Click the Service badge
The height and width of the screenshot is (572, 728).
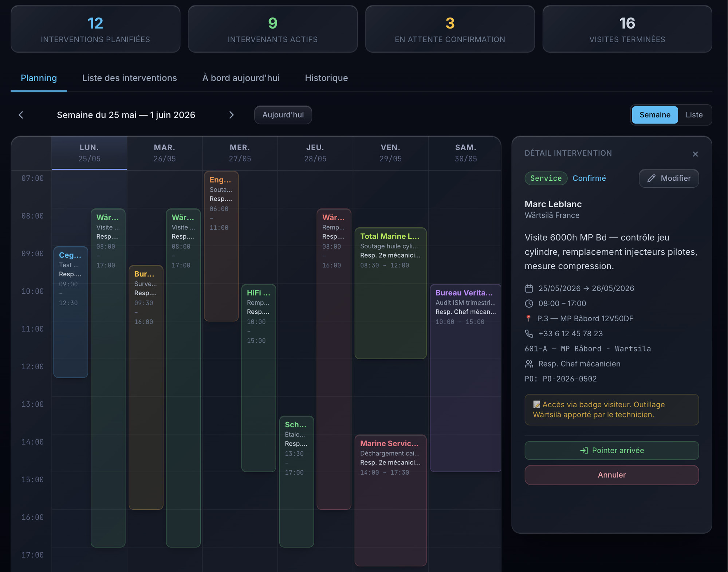point(546,178)
